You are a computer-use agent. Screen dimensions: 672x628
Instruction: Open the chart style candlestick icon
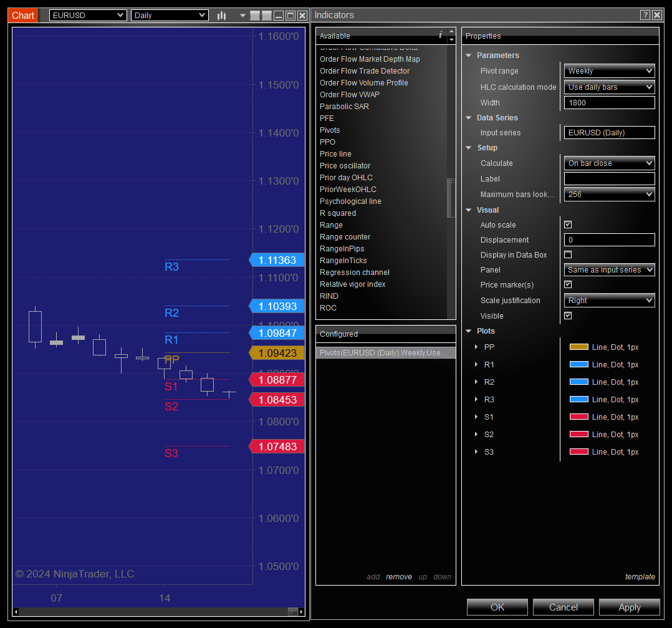tap(221, 16)
